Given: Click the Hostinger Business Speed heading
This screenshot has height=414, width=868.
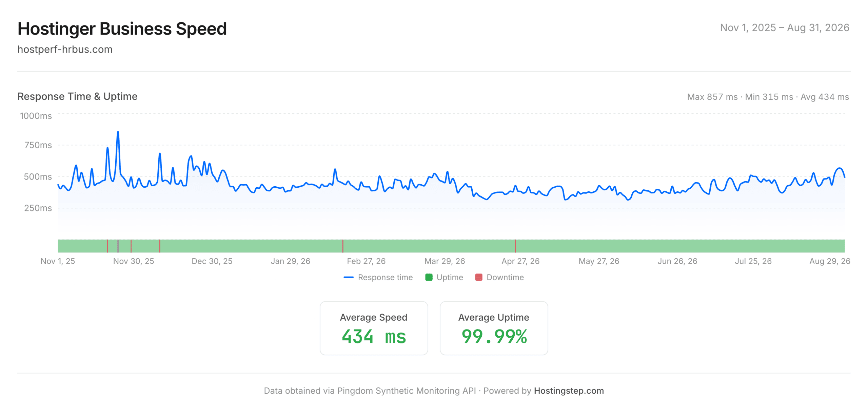Looking at the screenshot, I should pos(122,29).
